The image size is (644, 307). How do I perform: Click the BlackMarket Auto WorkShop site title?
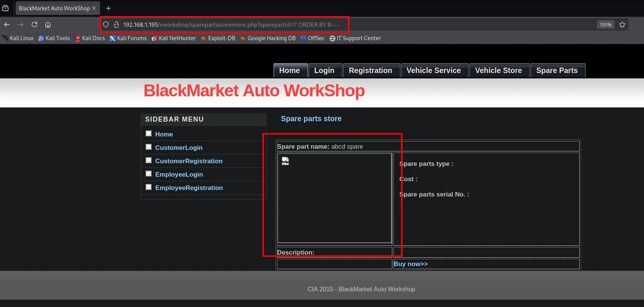pyautogui.click(x=254, y=91)
